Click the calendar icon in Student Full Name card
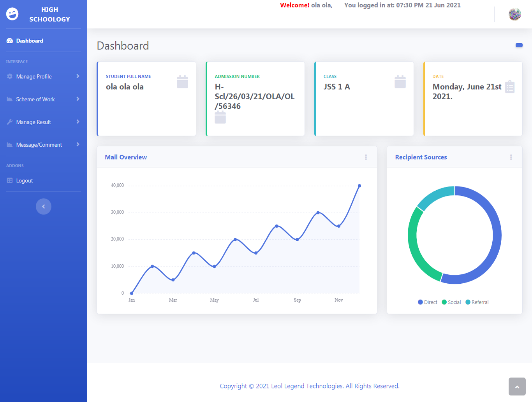The image size is (532, 402). tap(182, 82)
